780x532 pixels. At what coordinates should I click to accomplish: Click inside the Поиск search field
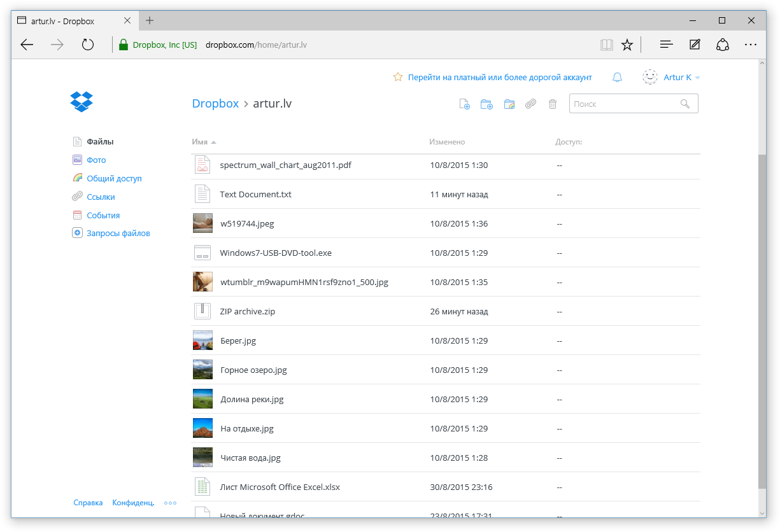coord(624,104)
